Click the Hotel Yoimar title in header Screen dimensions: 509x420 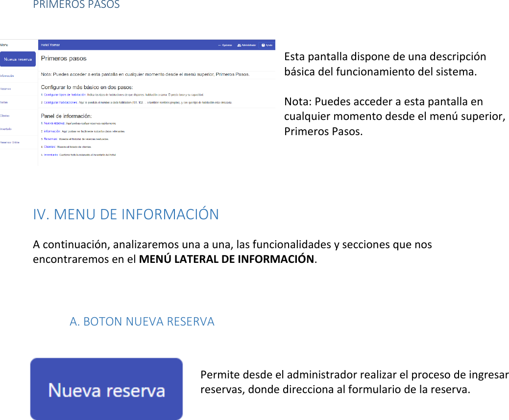(x=50, y=45)
